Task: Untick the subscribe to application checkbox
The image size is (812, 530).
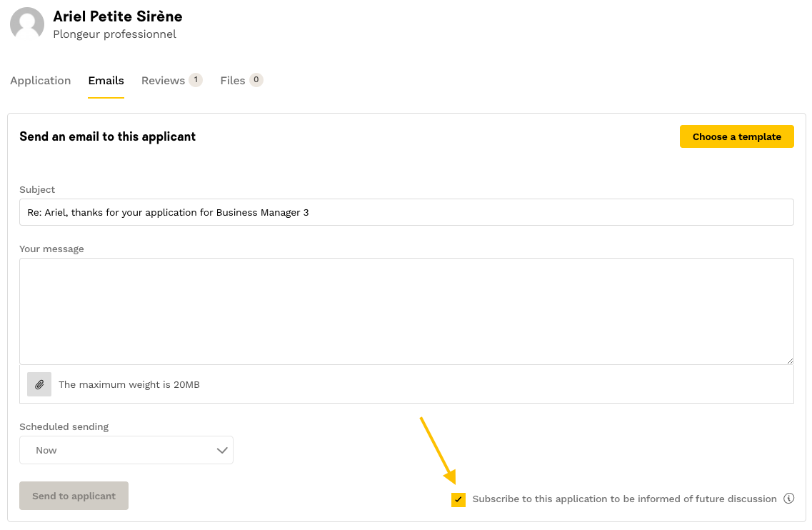Action: tap(458, 499)
